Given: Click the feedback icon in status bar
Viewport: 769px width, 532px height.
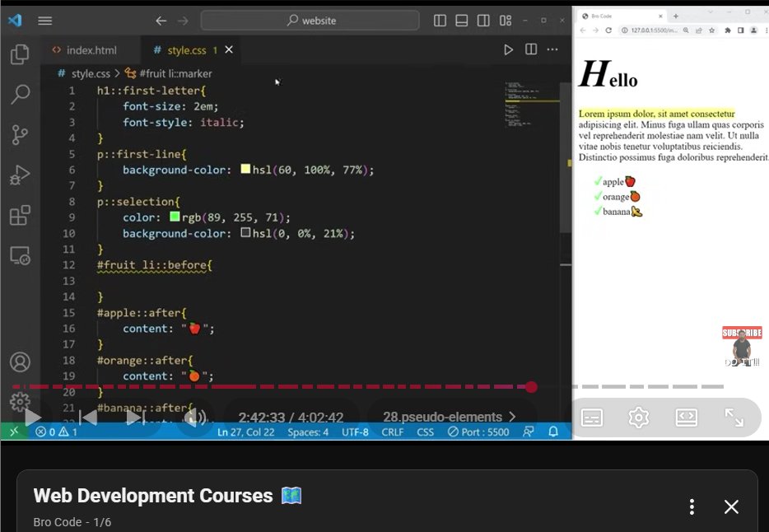Looking at the screenshot, I should point(529,432).
